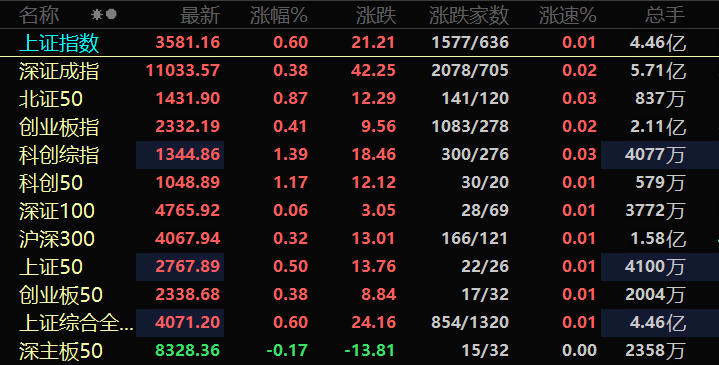
Task: Click volume value 3772万
Action: tap(655, 210)
